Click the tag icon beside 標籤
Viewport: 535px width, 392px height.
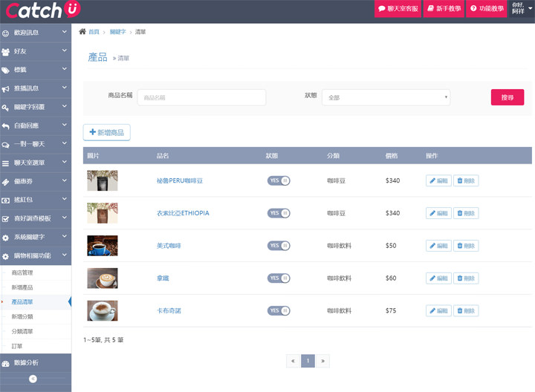(5, 71)
